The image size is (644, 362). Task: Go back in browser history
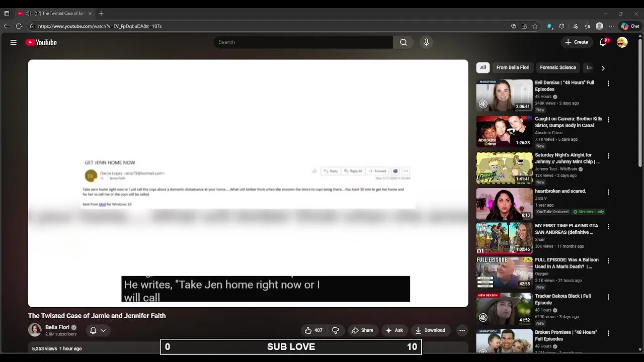7,26
